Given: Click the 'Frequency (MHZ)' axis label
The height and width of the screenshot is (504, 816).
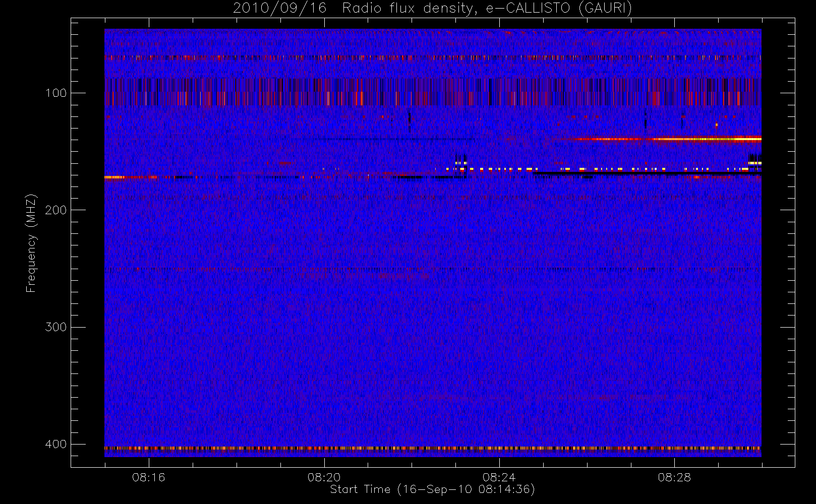Looking at the screenshot, I should click(31, 243).
